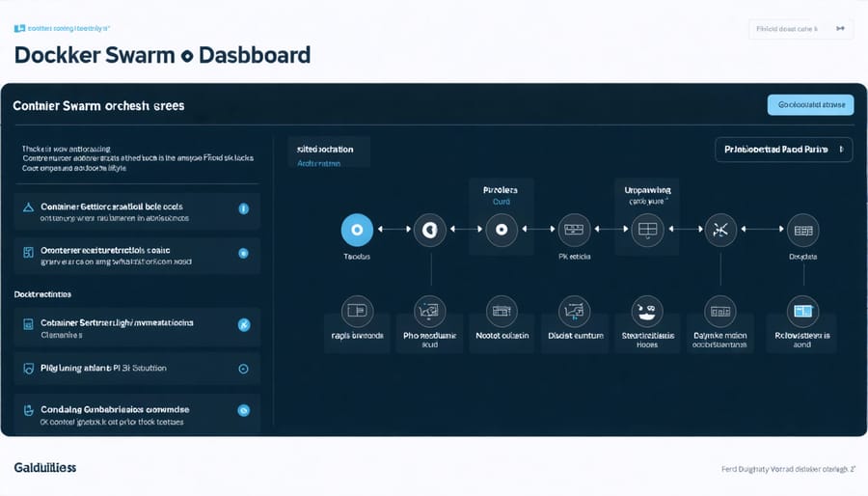Click the Ferd Dulghaty Vorrad footer text
The height and width of the screenshot is (496, 868).
point(788,469)
